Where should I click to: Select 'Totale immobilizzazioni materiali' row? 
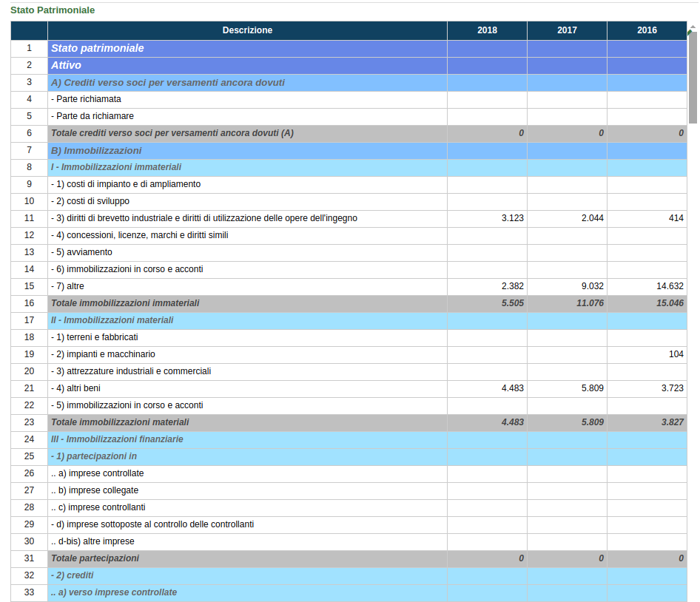349,422
